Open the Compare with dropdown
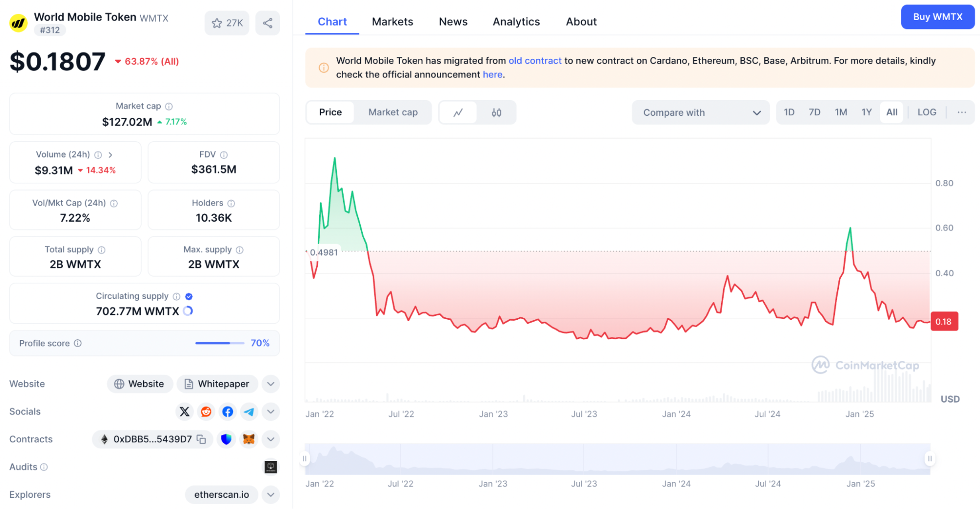The height and width of the screenshot is (509, 980). click(701, 113)
